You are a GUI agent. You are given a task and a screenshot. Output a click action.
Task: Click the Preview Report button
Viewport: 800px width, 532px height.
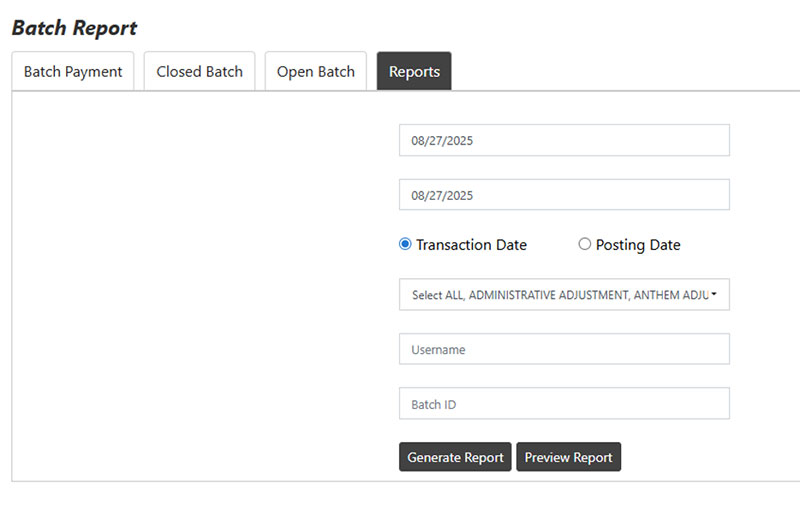[568, 457]
